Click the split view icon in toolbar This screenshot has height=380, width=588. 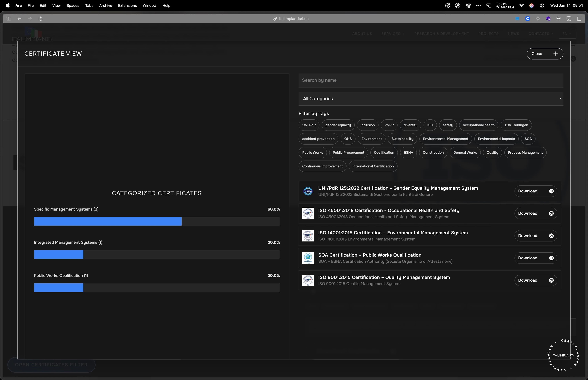tap(579, 19)
